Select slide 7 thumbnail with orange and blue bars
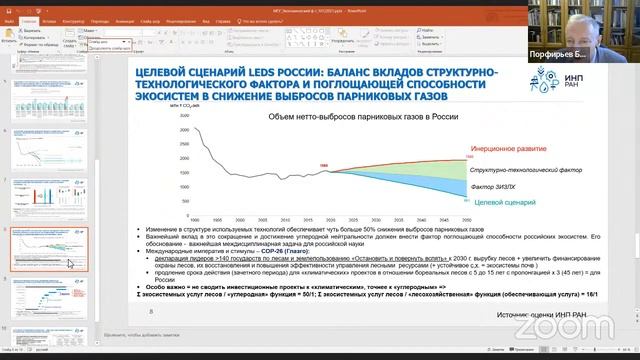 click(x=49, y=199)
